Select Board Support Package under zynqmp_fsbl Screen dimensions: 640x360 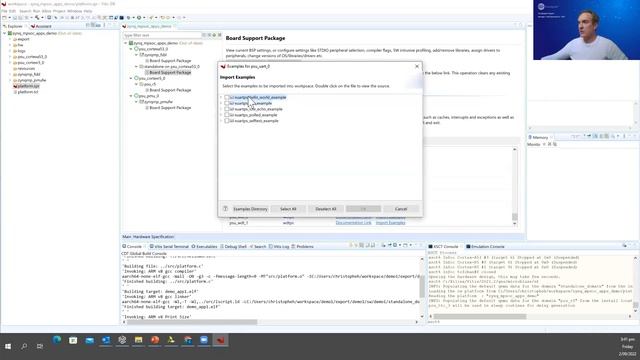[x=168, y=61]
